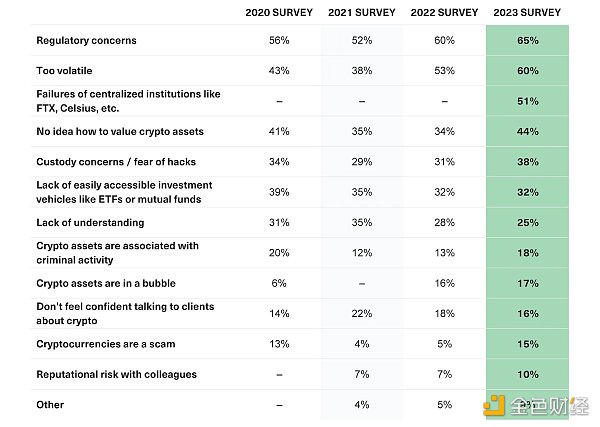Click the Cryptocurrencies are a scam label

coord(106,344)
